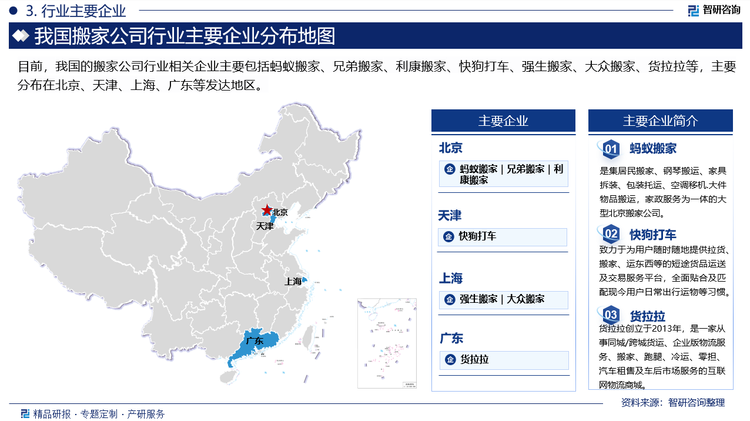
Task: Click the 北京 region heading
Action: pos(451,148)
